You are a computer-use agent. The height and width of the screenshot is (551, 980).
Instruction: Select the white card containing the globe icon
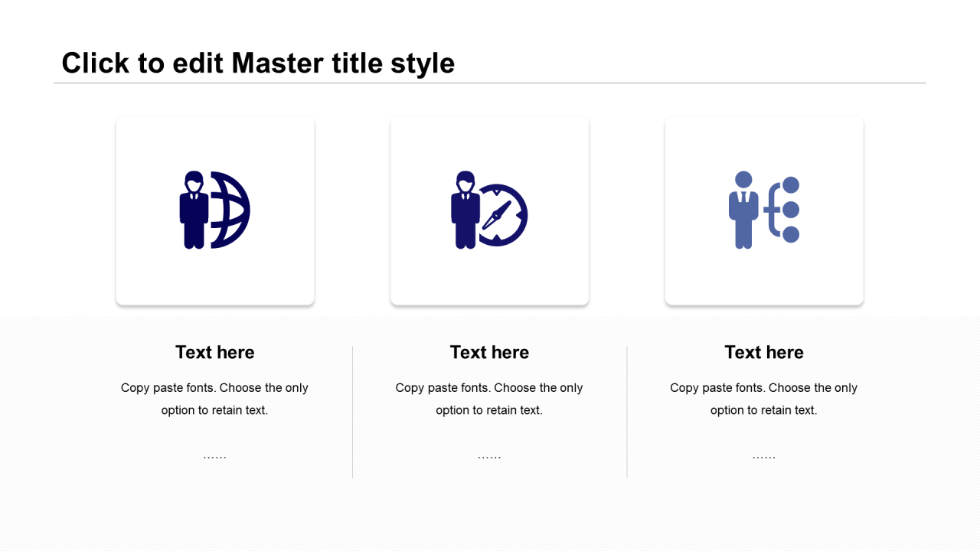tap(215, 210)
